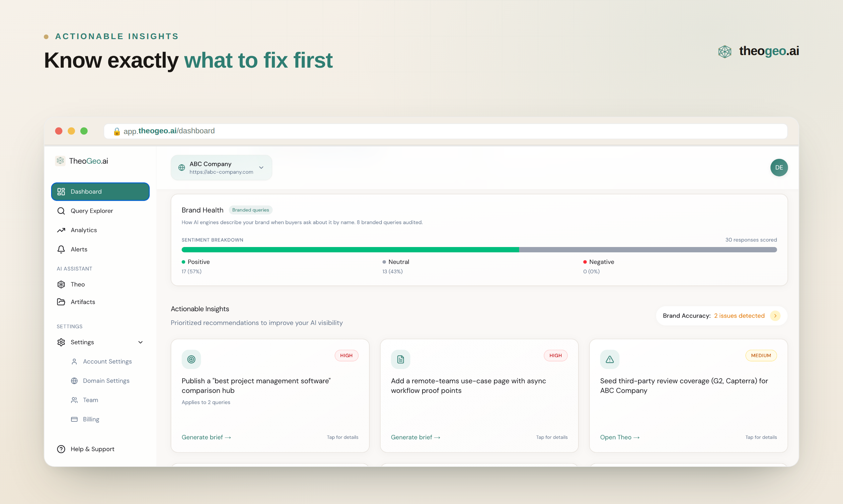Click the Actionable Insights section heading

pos(200,309)
